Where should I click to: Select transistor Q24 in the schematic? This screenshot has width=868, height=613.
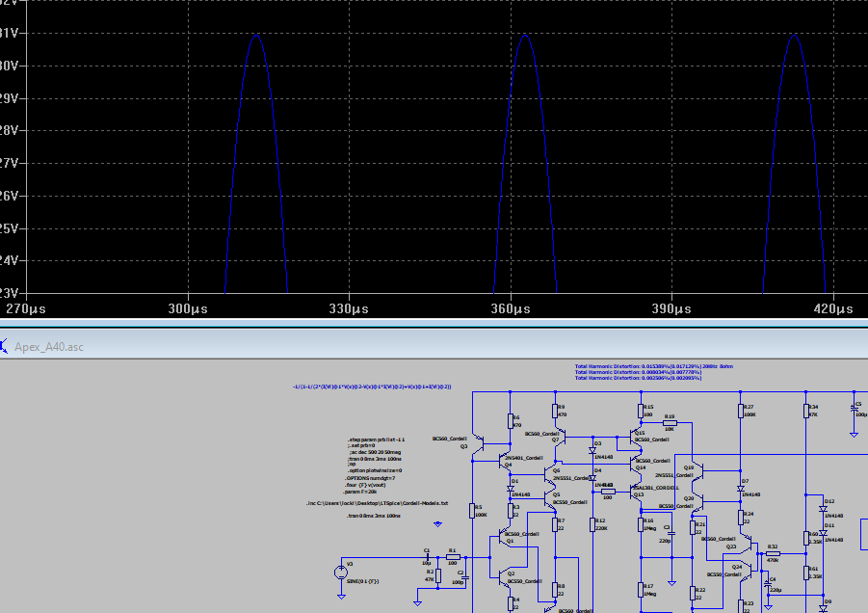(x=747, y=571)
